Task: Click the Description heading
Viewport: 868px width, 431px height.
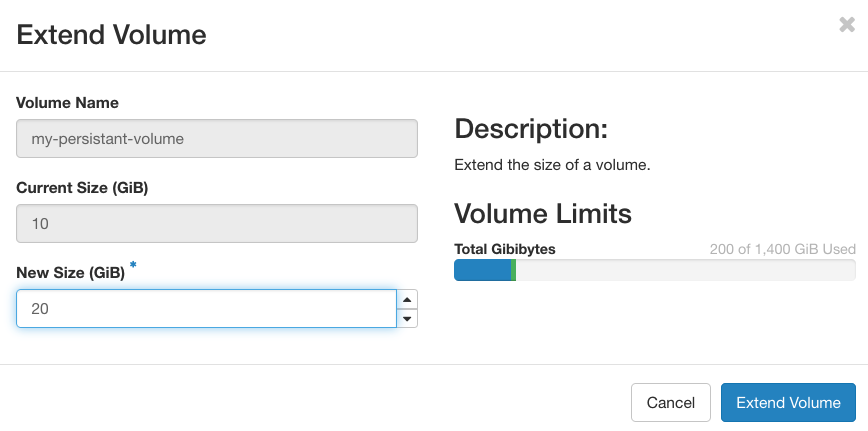Action: click(x=531, y=129)
